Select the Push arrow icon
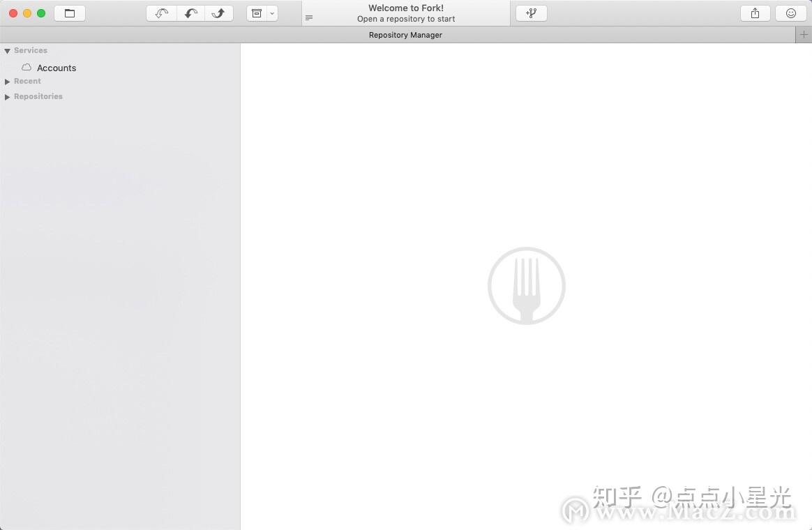 point(219,13)
